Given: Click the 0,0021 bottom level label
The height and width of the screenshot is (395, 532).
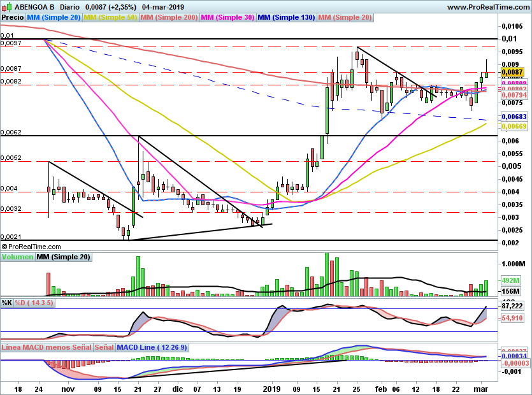Looking at the screenshot, I should 11,237.
